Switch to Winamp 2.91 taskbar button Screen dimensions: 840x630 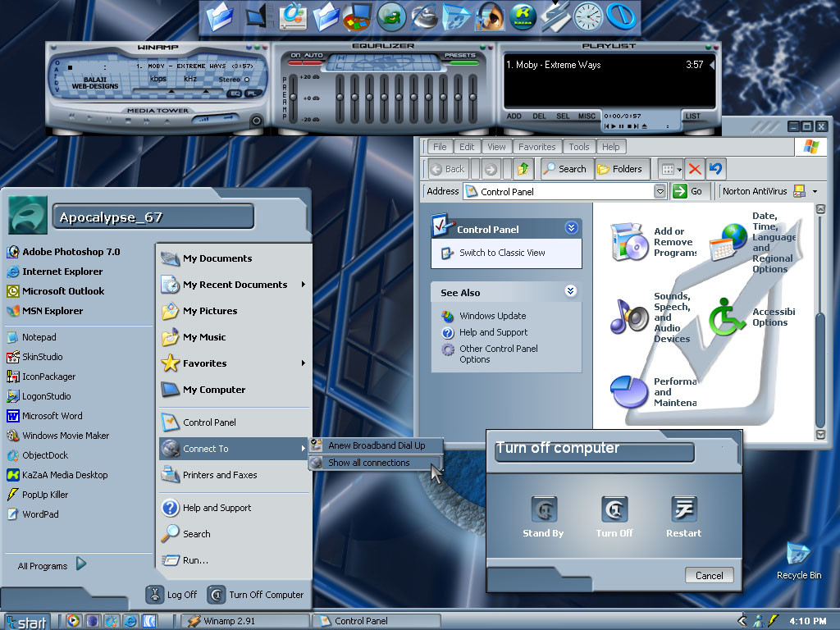tap(244, 621)
